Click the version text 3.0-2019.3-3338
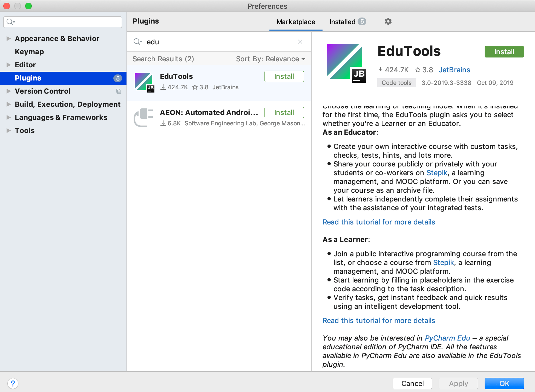Viewport: 535px width, 392px height. click(446, 83)
